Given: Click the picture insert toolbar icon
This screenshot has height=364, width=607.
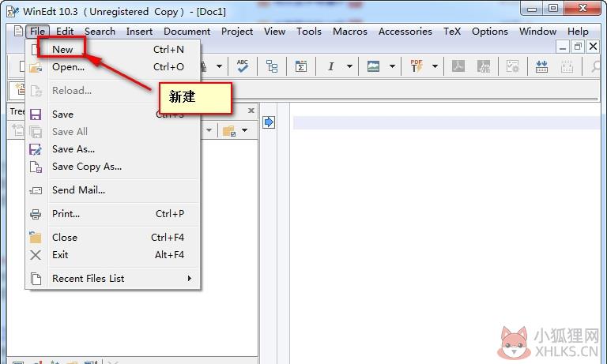Looking at the screenshot, I should pyautogui.click(x=373, y=66).
